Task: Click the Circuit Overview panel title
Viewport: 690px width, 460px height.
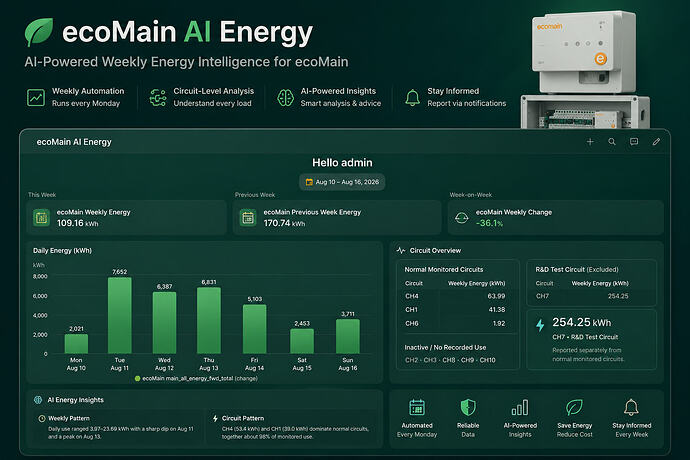Action: 435,250
